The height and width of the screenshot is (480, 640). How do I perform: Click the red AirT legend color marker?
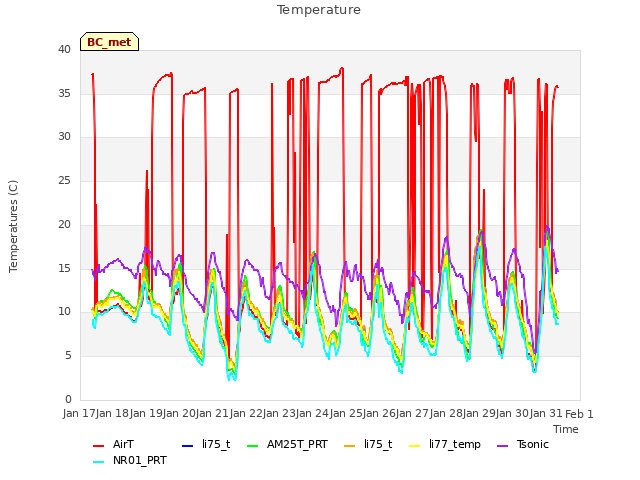(x=98, y=446)
